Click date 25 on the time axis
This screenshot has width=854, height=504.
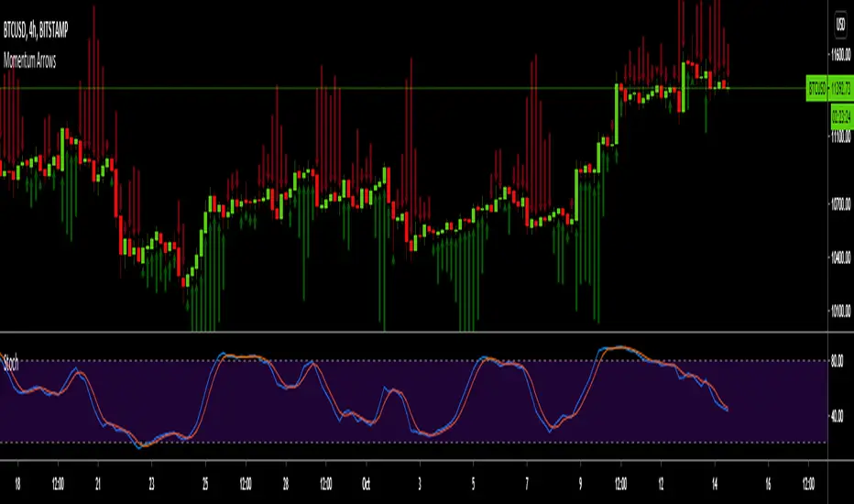(204, 484)
